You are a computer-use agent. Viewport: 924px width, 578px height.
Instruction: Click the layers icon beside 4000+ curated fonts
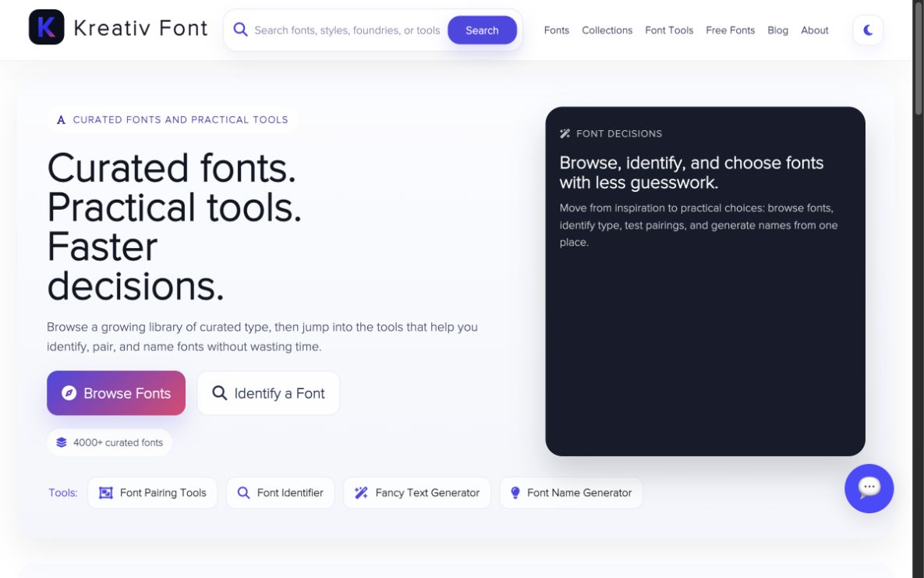[62, 442]
